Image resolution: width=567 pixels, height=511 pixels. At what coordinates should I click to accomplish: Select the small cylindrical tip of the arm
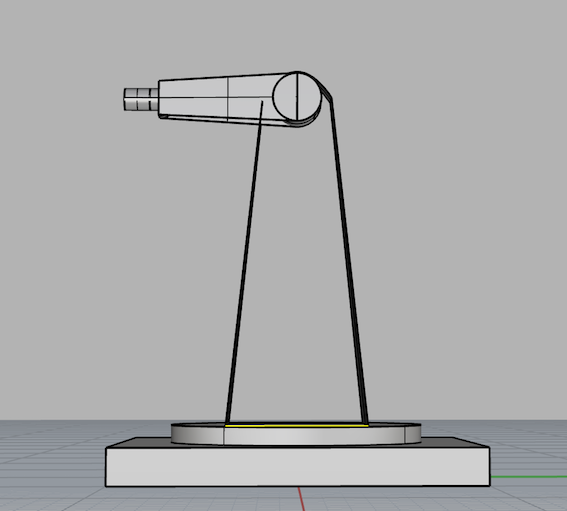141,99
